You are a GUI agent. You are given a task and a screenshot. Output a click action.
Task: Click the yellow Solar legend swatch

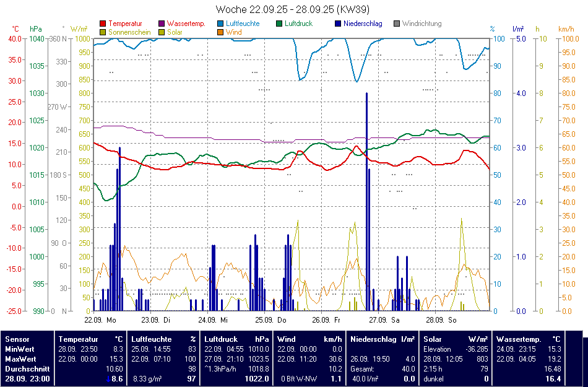162,32
